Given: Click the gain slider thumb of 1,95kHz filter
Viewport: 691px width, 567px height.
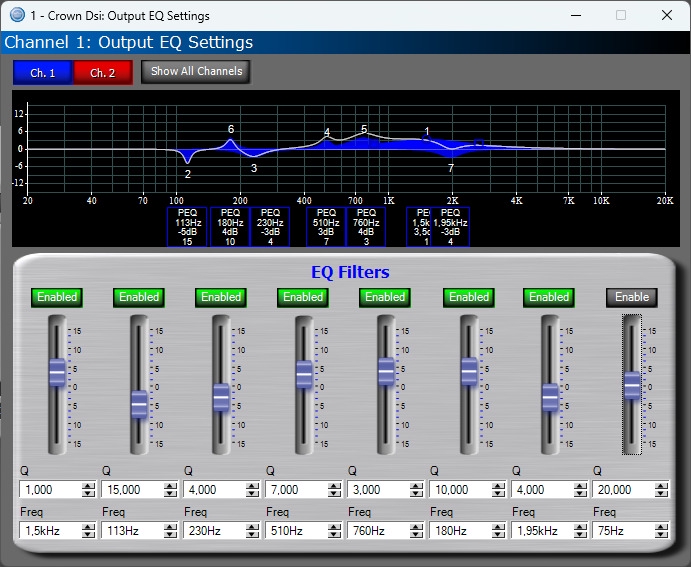Looking at the screenshot, I should pyautogui.click(x=550, y=397).
